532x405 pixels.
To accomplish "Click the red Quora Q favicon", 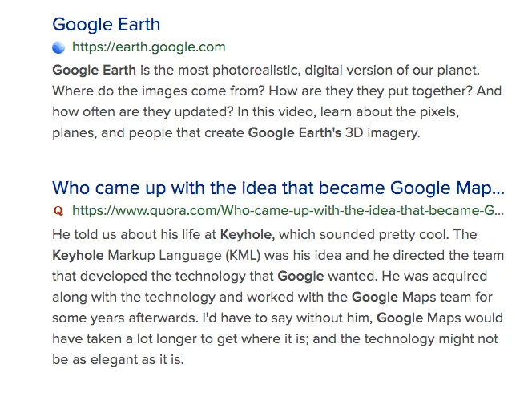I will 58,211.
